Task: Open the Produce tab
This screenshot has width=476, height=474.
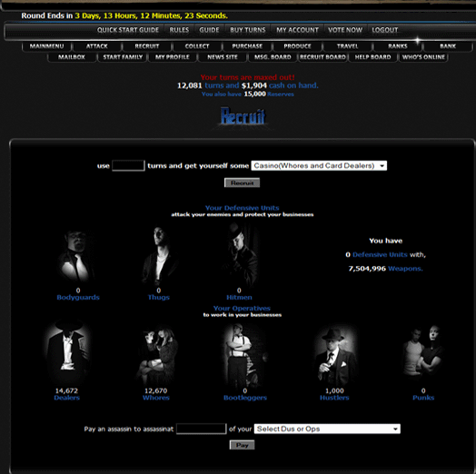Action: tap(297, 46)
